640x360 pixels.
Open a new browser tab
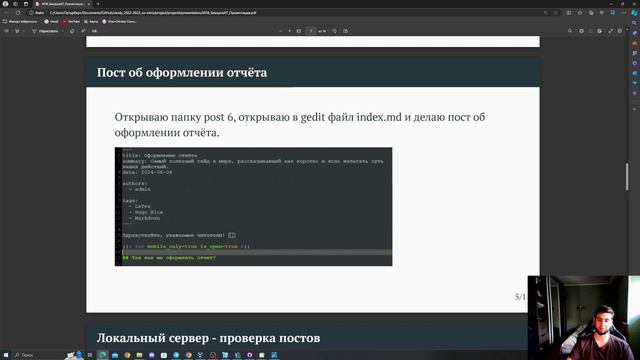click(x=98, y=4)
